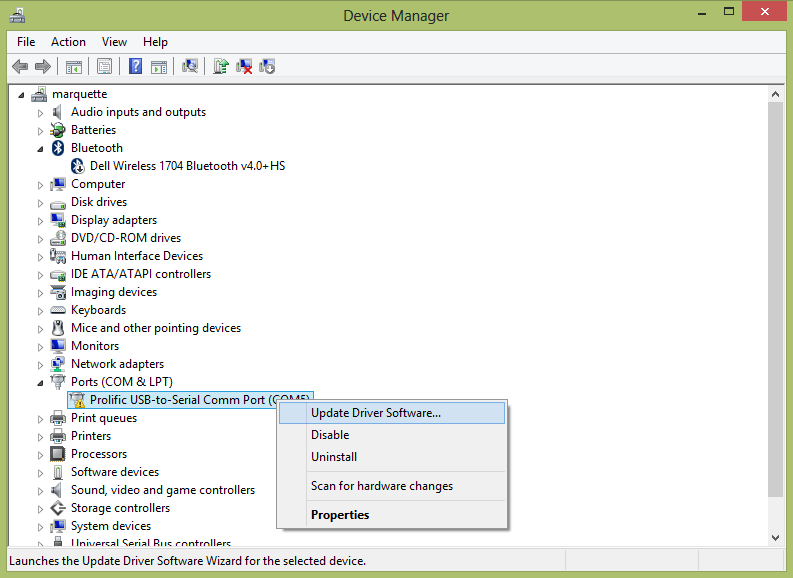The height and width of the screenshot is (578, 793).
Task: Toggle the console tree toolbar icon
Action: pyautogui.click(x=74, y=66)
